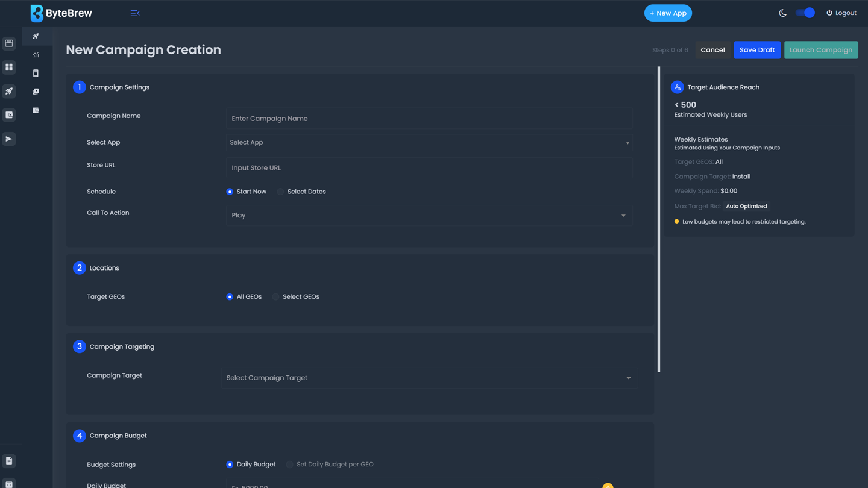
Task: Click the Enter Campaign Name field
Action: click(429, 119)
